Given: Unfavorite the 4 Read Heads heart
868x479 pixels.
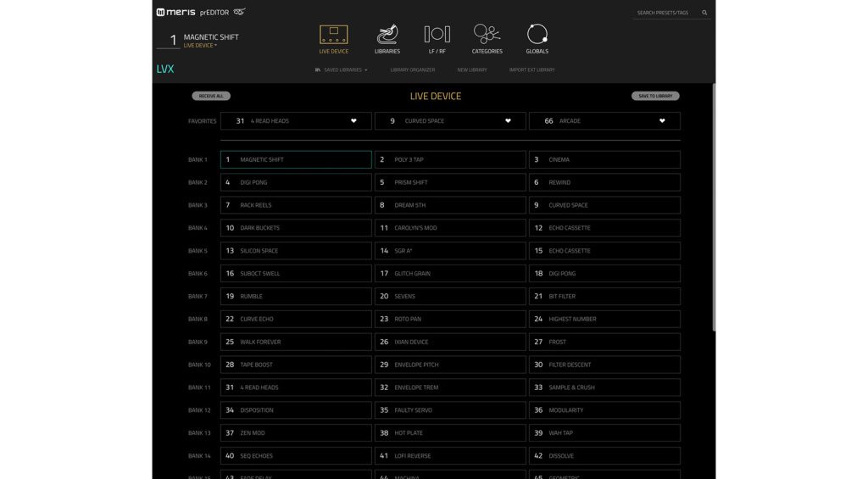Looking at the screenshot, I should coord(353,120).
